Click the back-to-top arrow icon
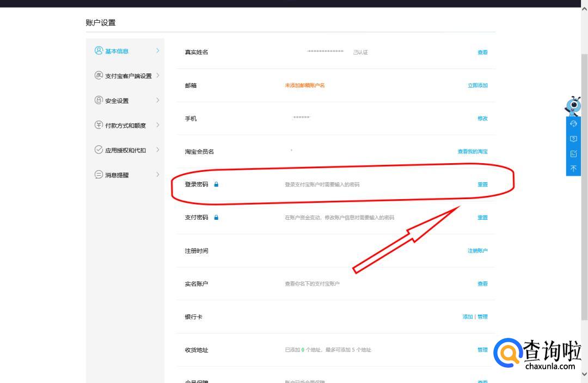The height and width of the screenshot is (383, 588). coord(573,169)
